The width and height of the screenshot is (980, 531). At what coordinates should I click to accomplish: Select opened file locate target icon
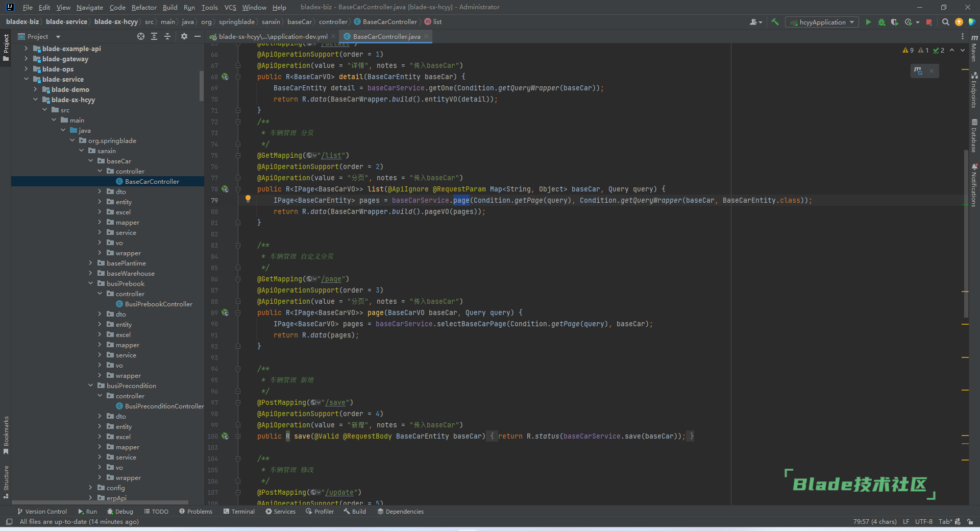[141, 36]
